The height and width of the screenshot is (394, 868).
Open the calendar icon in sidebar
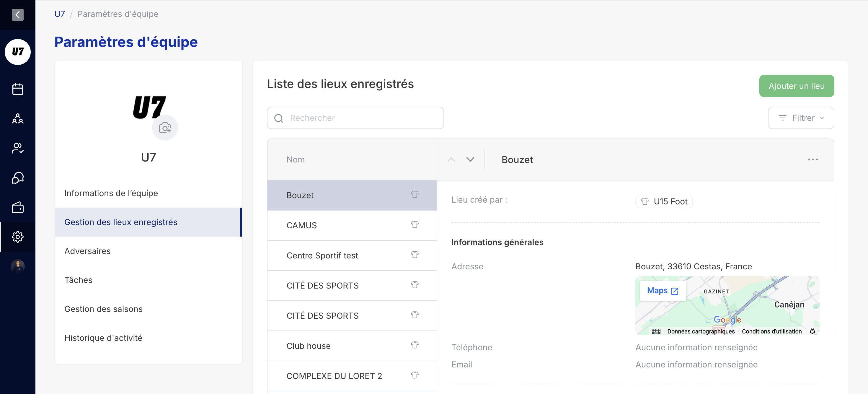pos(17,89)
